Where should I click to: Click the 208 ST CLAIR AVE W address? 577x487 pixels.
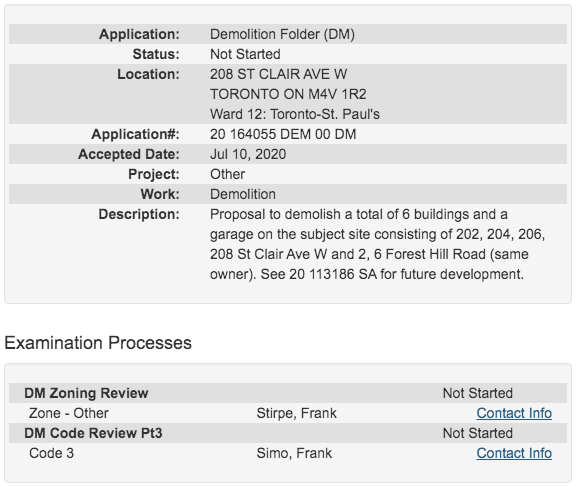coord(279,74)
